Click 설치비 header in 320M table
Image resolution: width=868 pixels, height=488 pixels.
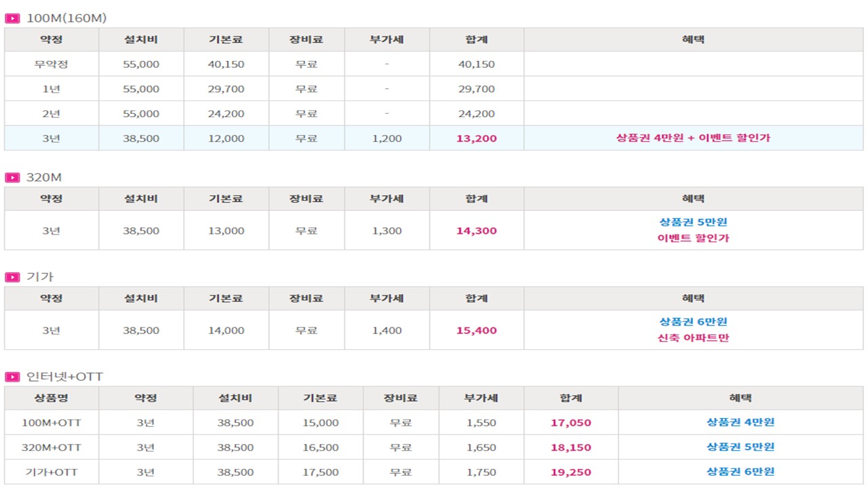point(141,199)
